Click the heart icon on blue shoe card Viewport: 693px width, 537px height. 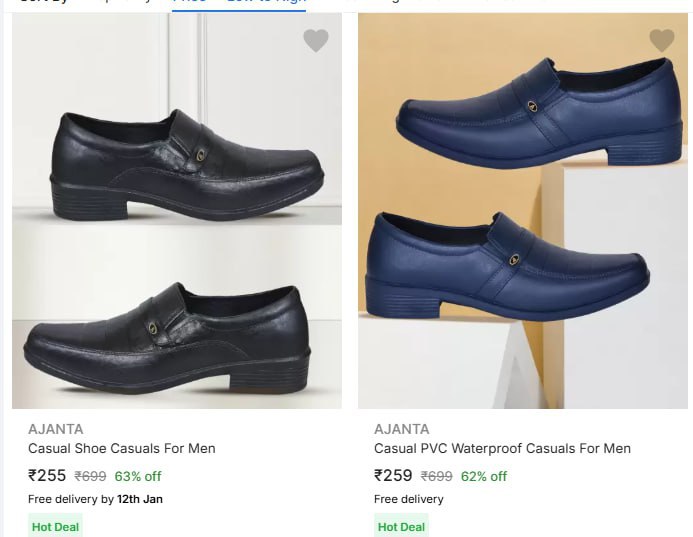pyautogui.click(x=662, y=41)
